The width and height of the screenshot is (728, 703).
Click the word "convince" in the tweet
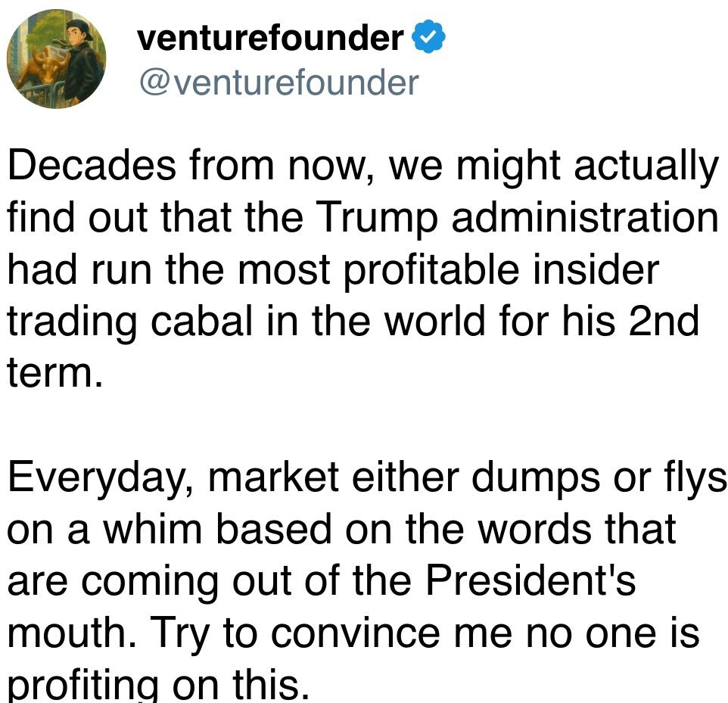pyautogui.click(x=355, y=633)
